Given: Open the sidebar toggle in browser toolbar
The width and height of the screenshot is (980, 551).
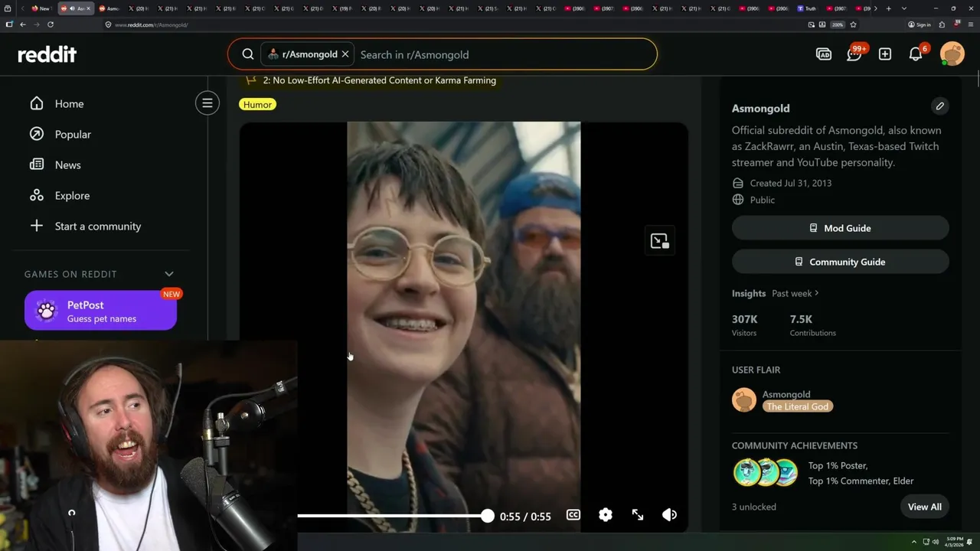Looking at the screenshot, I should click(x=9, y=24).
